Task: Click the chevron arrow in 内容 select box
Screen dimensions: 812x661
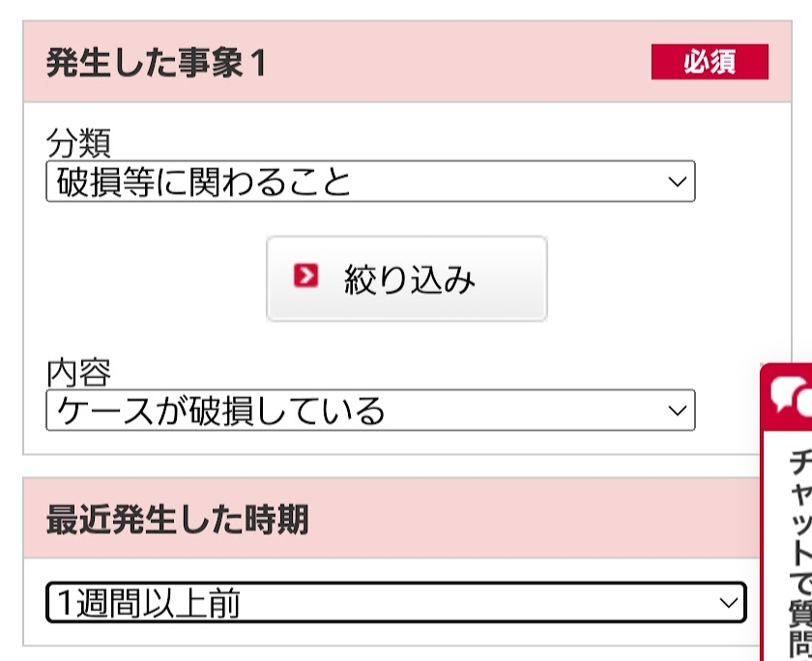Action: [678, 411]
